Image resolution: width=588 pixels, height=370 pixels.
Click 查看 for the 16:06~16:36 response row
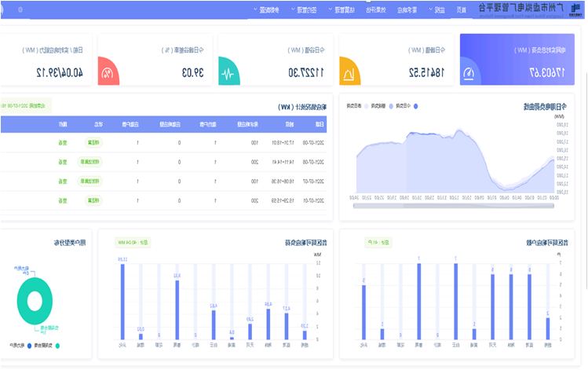63,181
